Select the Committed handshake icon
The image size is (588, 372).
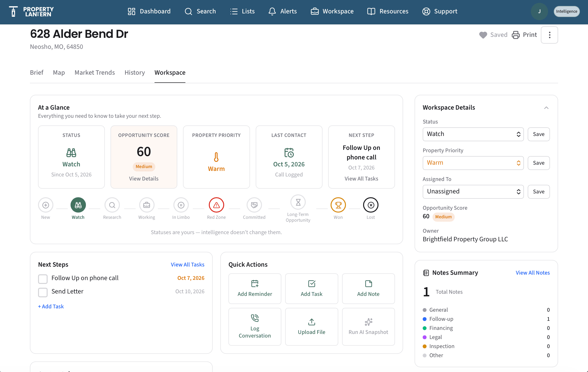pyautogui.click(x=254, y=205)
